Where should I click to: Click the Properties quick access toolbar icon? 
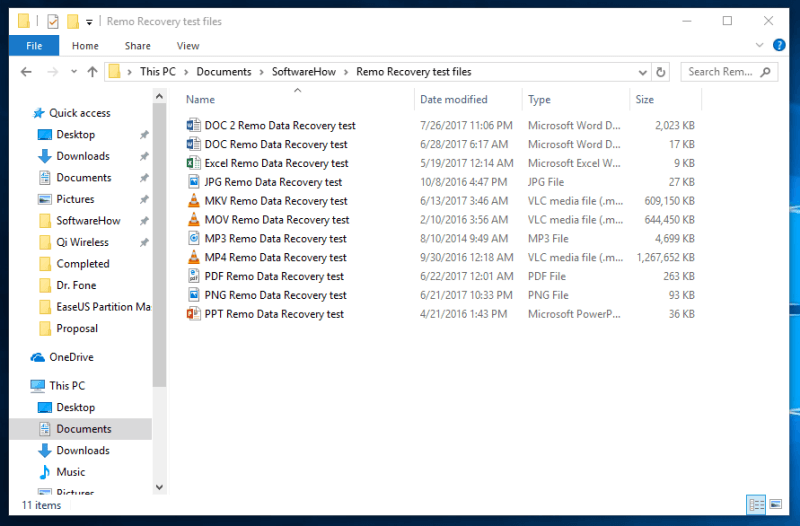(x=53, y=21)
